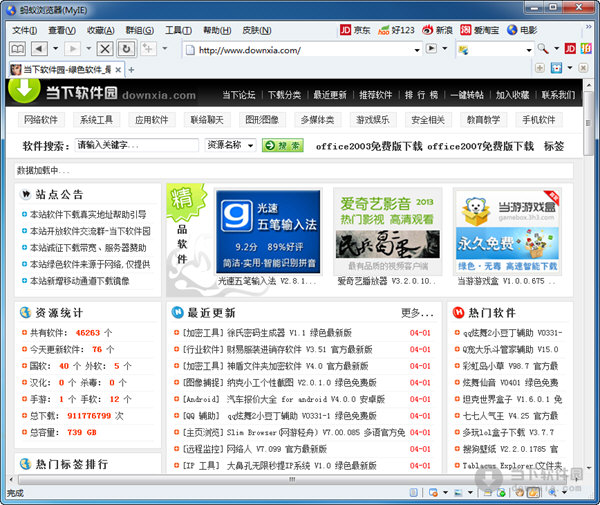600x505 pixels.
Task: Click the yellow folder icon in status bar
Action: pos(488,493)
